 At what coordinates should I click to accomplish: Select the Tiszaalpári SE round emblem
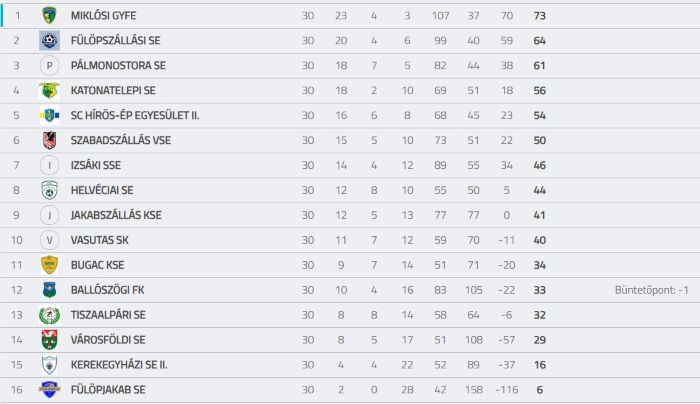49,315
